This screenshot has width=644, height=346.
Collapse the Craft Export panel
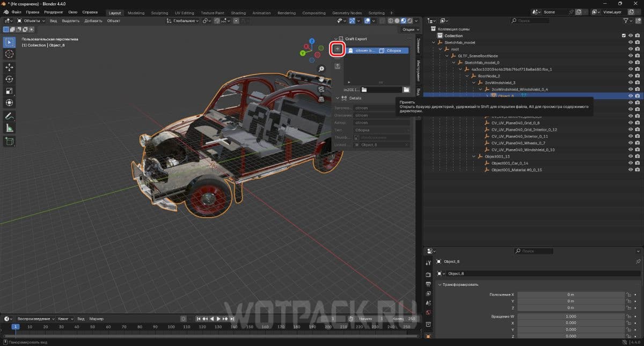click(x=336, y=39)
